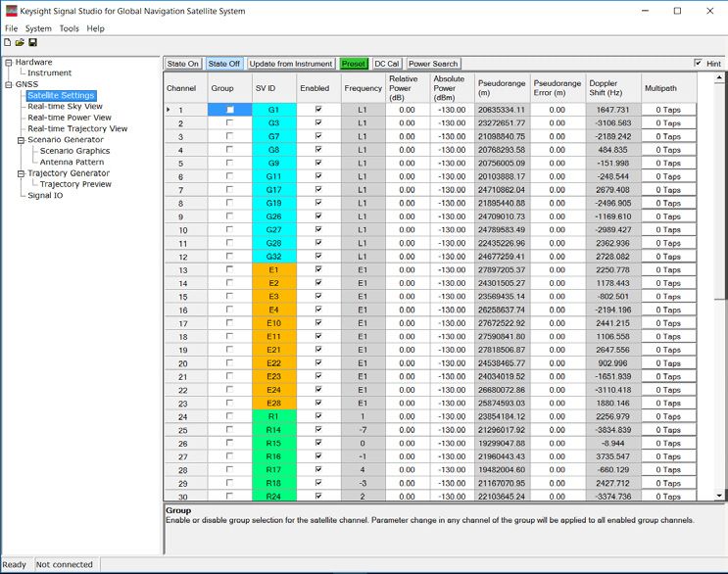Image resolution: width=728 pixels, height=574 pixels.
Task: Toggle the Hint checkbox
Action: click(x=698, y=63)
